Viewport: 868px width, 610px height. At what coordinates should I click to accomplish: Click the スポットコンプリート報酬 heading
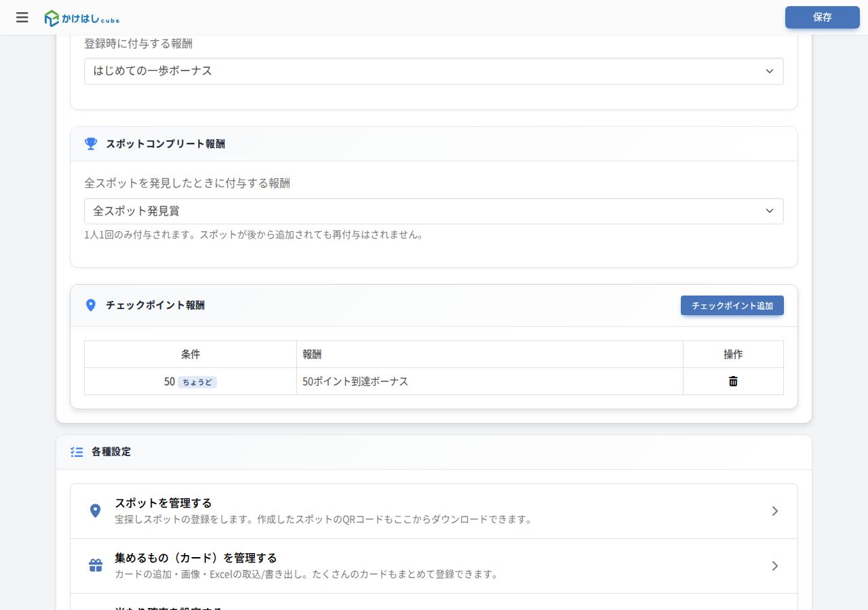click(x=165, y=144)
